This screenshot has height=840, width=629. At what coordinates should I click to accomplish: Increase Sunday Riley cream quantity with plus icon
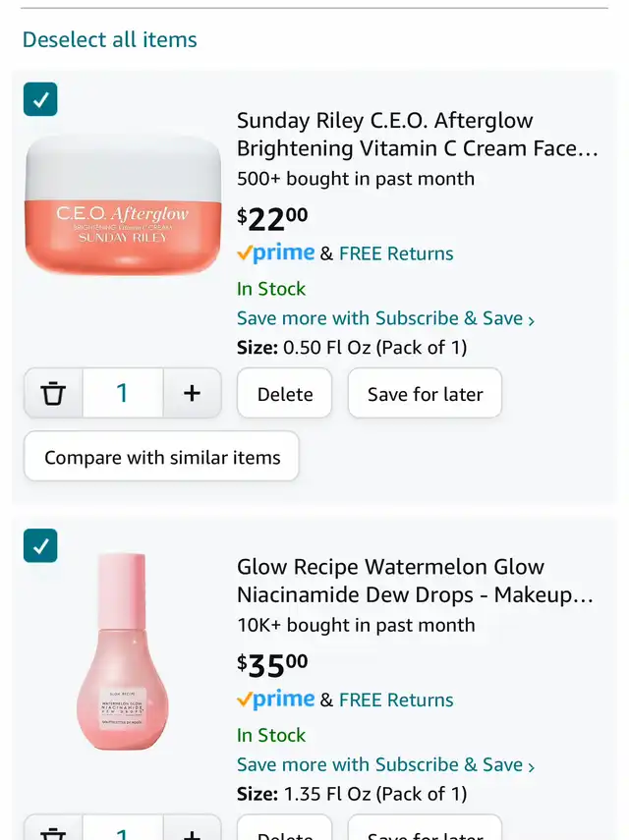(x=192, y=394)
